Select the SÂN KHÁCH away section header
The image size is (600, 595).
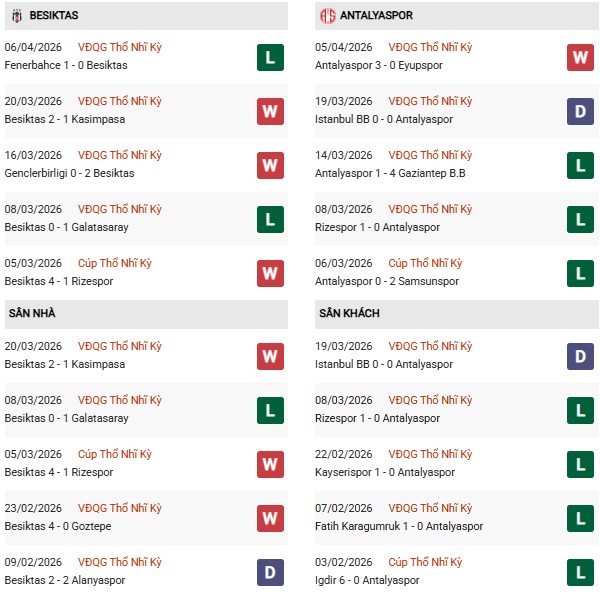tap(350, 313)
